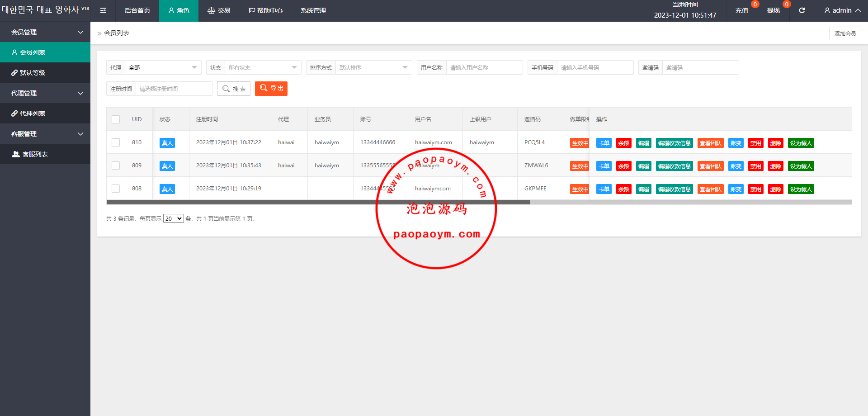868x416 pixels.
Task: Click the orange 导出 export button
Action: (x=271, y=89)
